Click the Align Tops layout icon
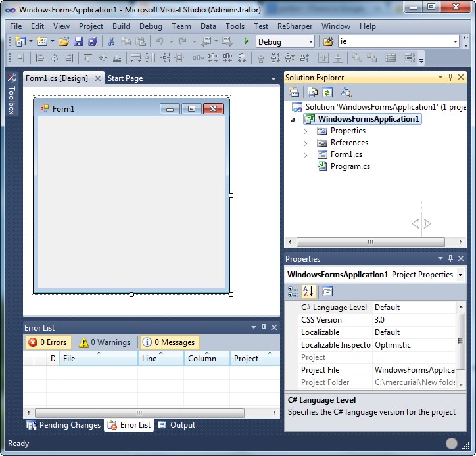476x456 pixels. (x=88, y=57)
